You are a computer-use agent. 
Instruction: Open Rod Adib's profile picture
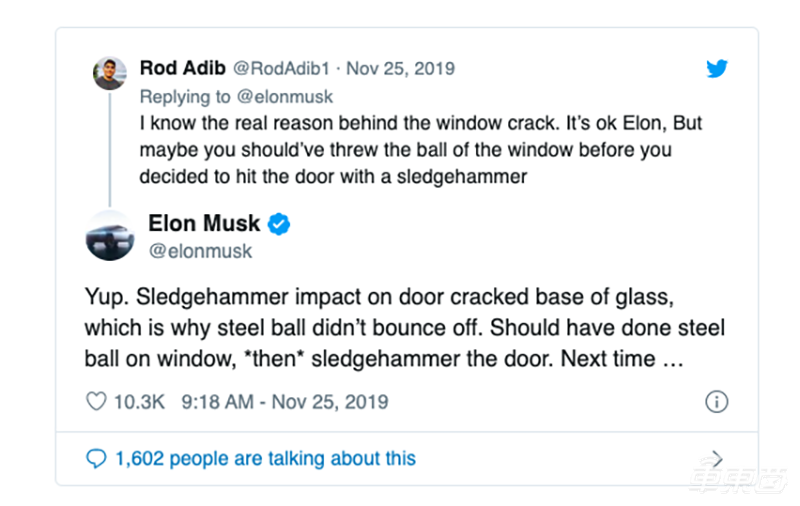pos(110,73)
